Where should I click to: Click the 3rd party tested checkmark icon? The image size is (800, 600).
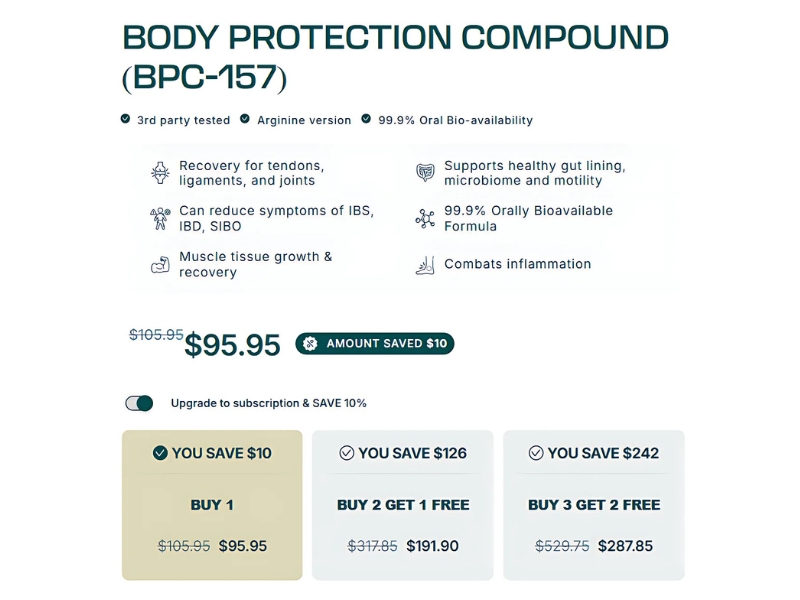coord(126,119)
